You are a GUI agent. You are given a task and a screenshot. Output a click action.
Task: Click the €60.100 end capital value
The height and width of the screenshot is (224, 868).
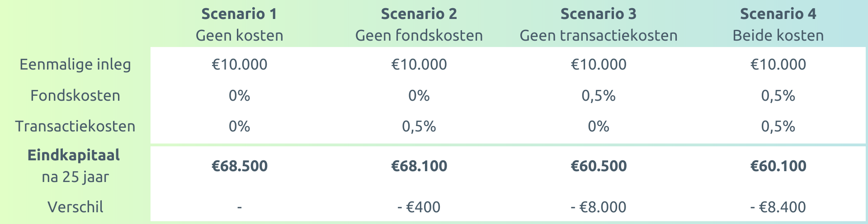click(778, 166)
